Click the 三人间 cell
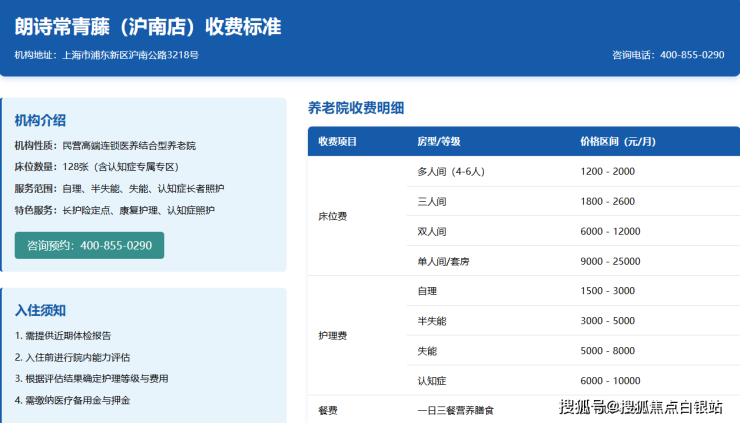Screen dimensions: 740x423 point(432,202)
